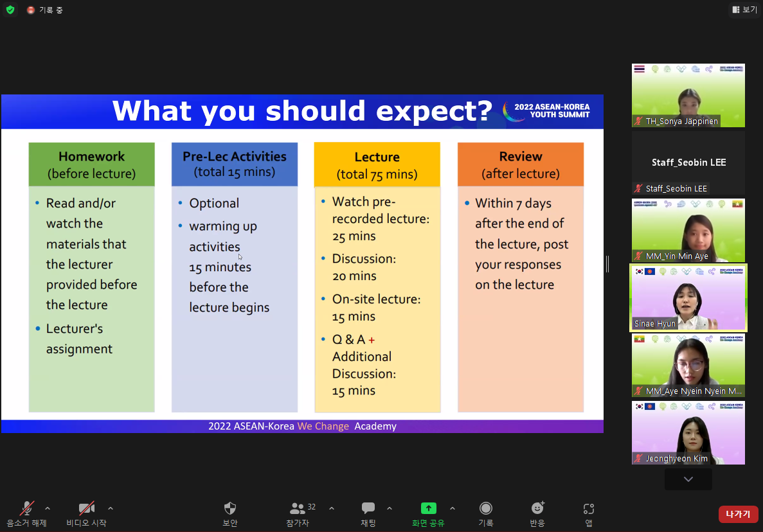Expand the share screen options chevron
The height and width of the screenshot is (532, 763).
click(x=453, y=508)
